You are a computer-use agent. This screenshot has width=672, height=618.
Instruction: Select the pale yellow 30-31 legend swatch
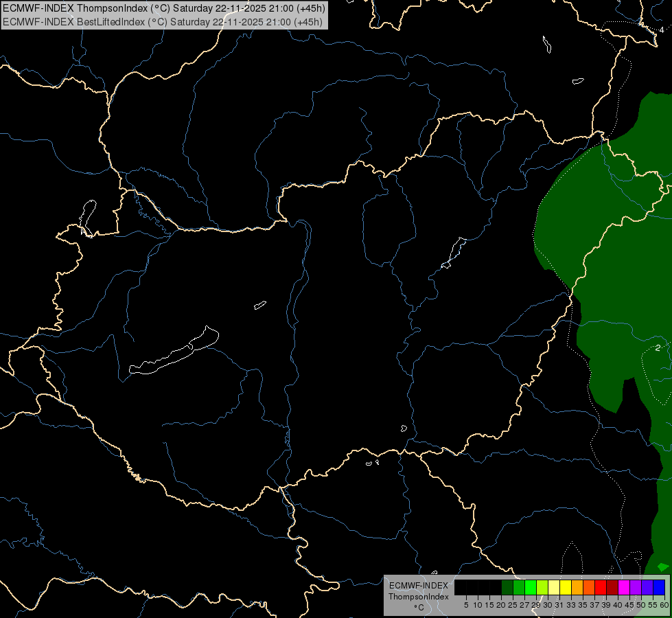tap(554, 587)
